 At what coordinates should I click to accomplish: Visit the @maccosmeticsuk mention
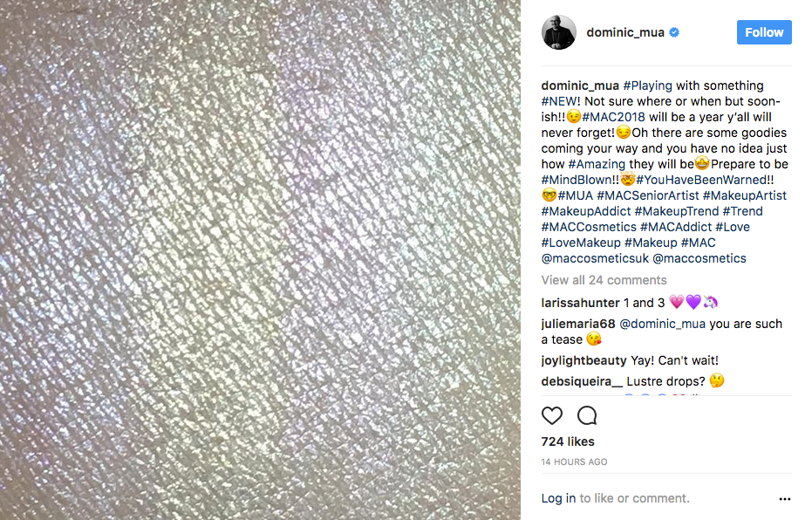tap(595, 258)
